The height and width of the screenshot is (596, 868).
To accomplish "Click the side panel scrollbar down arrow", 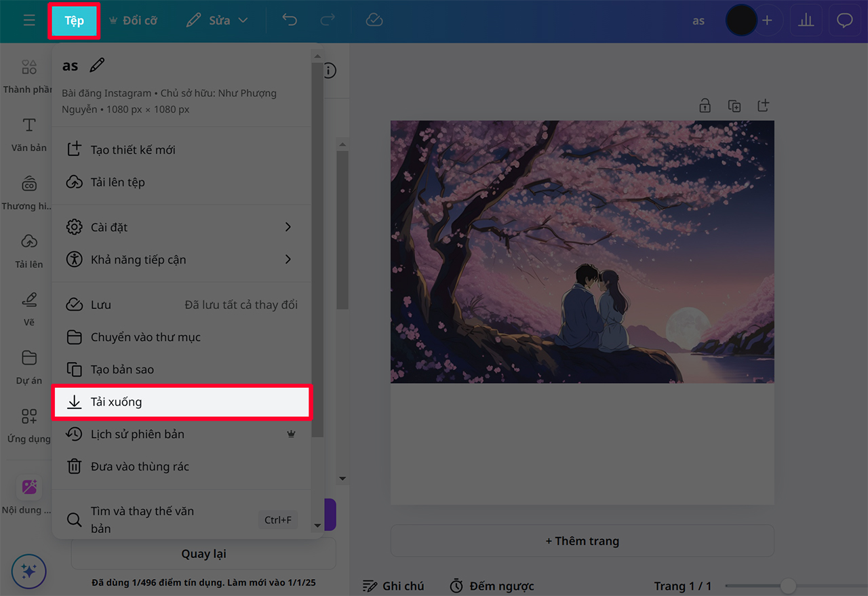I will click(342, 479).
